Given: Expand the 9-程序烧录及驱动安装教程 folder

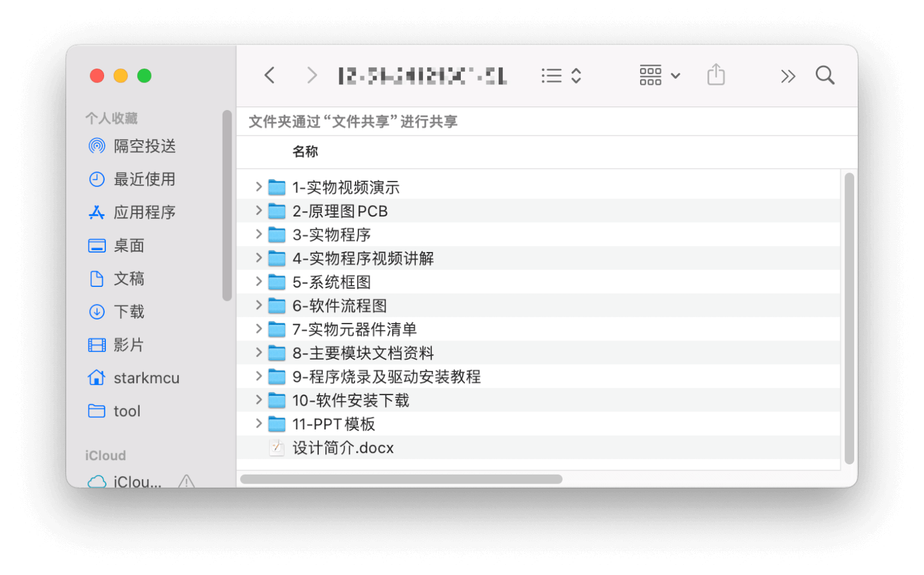Looking at the screenshot, I should point(259,377).
